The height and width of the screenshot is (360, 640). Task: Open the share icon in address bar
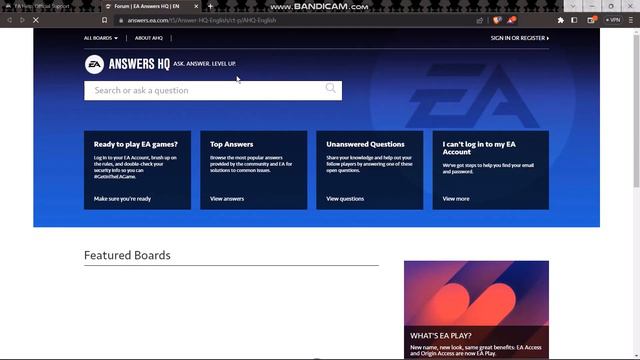click(480, 20)
